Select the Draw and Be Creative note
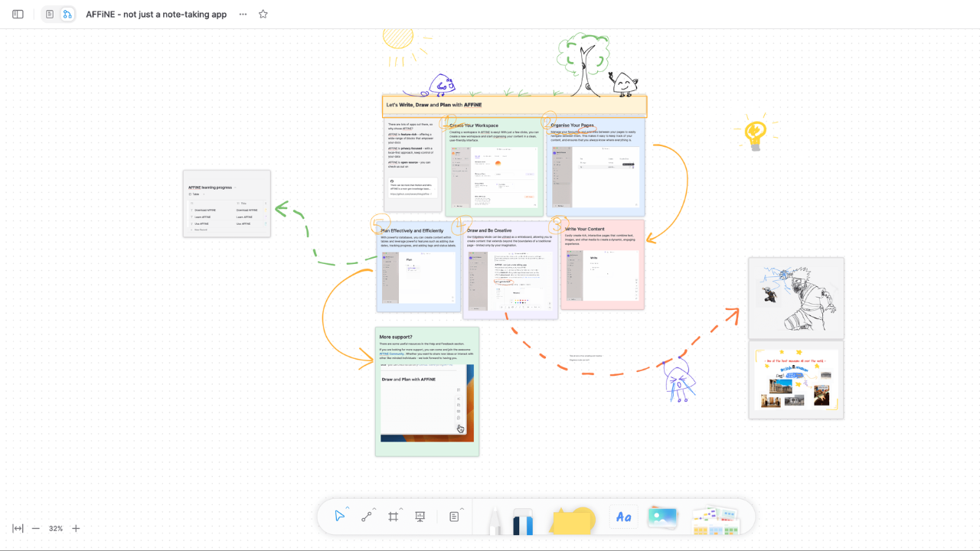980x551 pixels. pos(511,270)
